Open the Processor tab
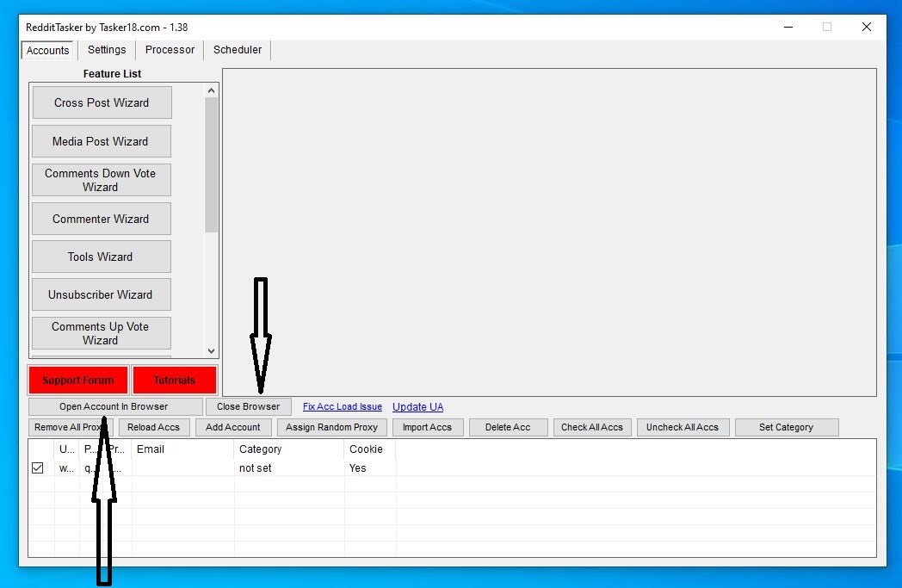The image size is (902, 588). (x=170, y=49)
